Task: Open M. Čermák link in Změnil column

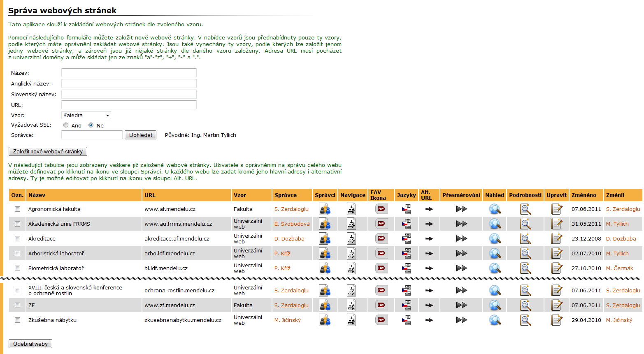Action: pyautogui.click(x=619, y=268)
